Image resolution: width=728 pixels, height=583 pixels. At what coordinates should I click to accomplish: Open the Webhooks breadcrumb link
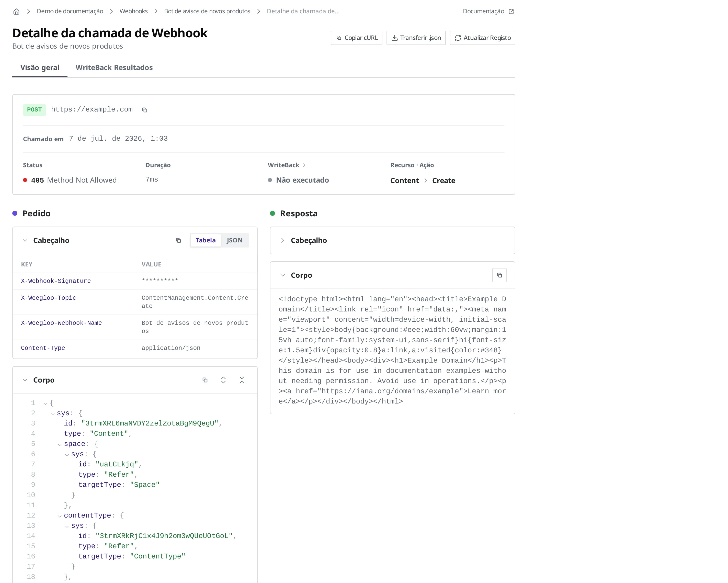(x=133, y=11)
